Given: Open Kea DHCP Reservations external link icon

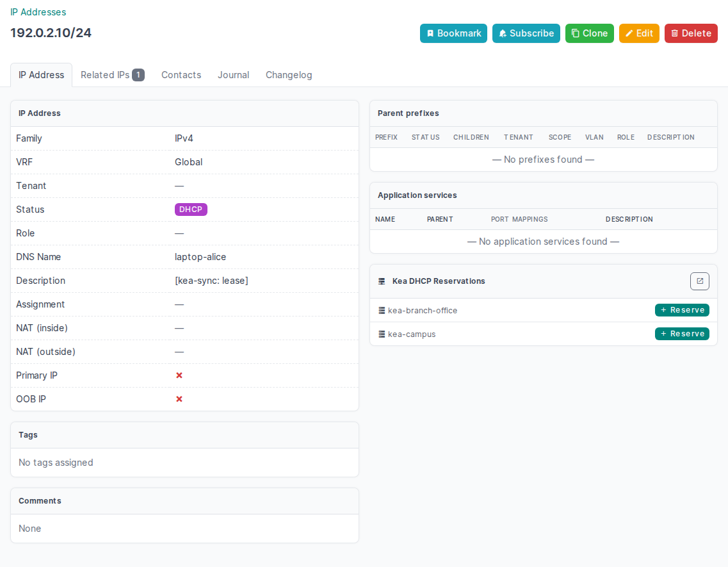Looking at the screenshot, I should tap(700, 281).
